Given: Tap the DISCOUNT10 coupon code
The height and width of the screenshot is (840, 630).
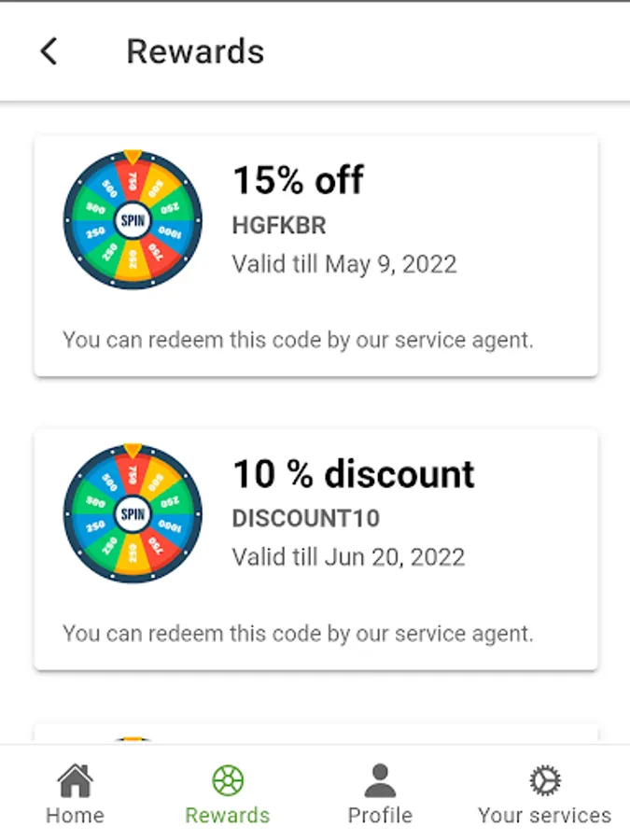Looking at the screenshot, I should coord(305,519).
